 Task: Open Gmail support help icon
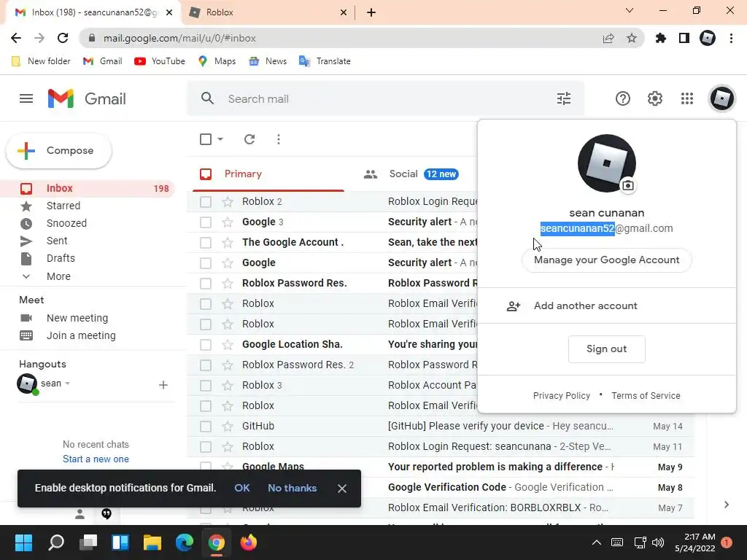623,98
